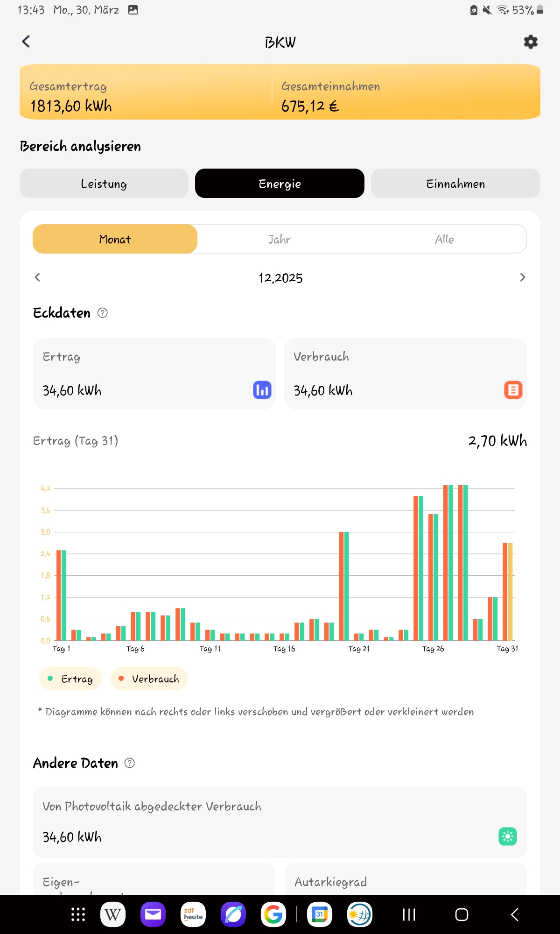Tap the green photovoltaic sun icon
560x934 pixels.
[x=507, y=836]
